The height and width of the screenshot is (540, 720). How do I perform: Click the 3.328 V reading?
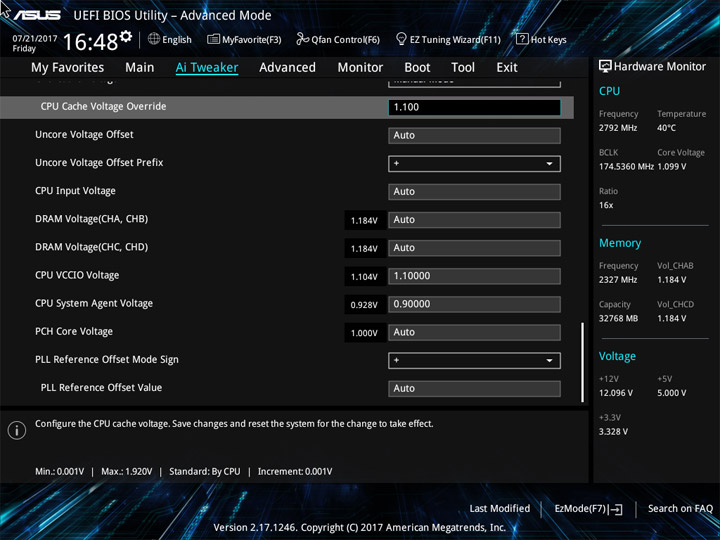[x=613, y=432]
